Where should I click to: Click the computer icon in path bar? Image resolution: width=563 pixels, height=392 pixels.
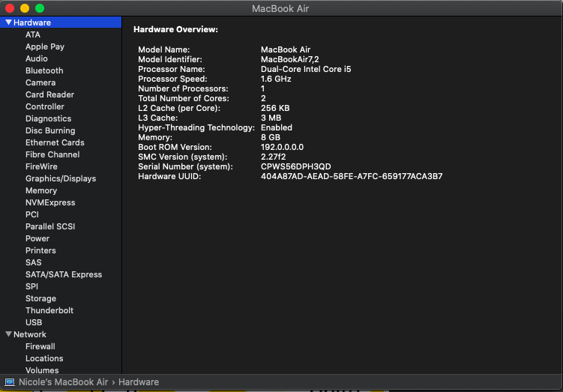click(10, 382)
